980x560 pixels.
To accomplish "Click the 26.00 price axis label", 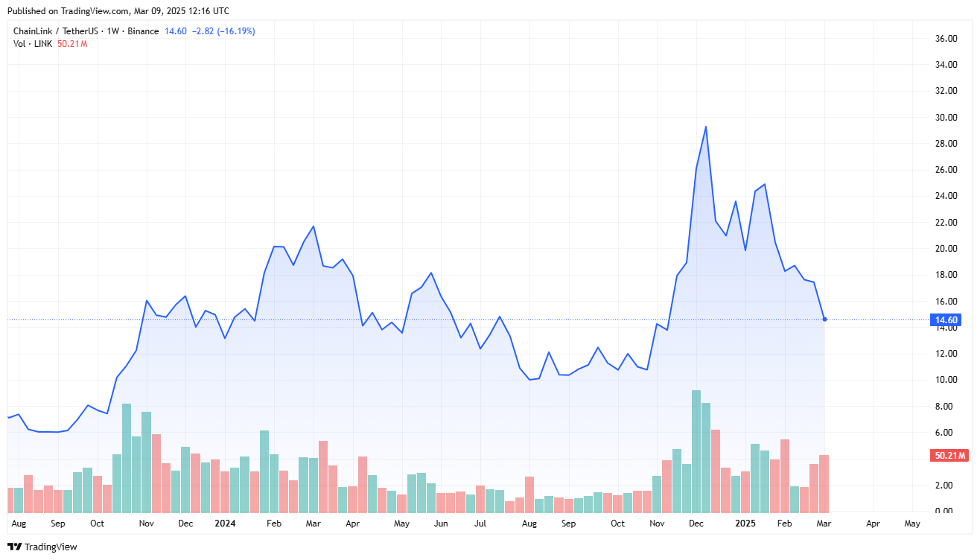I will pos(946,170).
